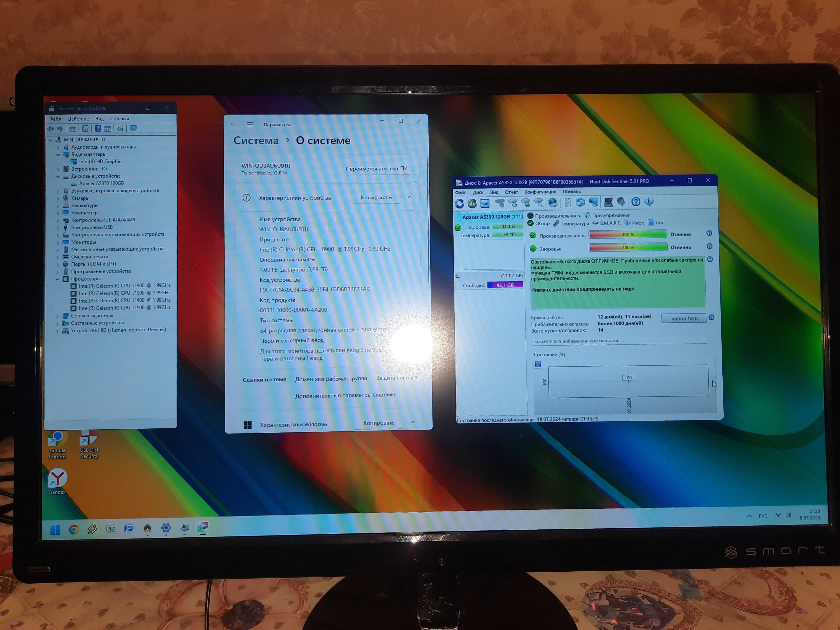Open Отчёт menu in Hard Disk Sentinel
Image resolution: width=840 pixels, height=630 pixels.
[512, 192]
